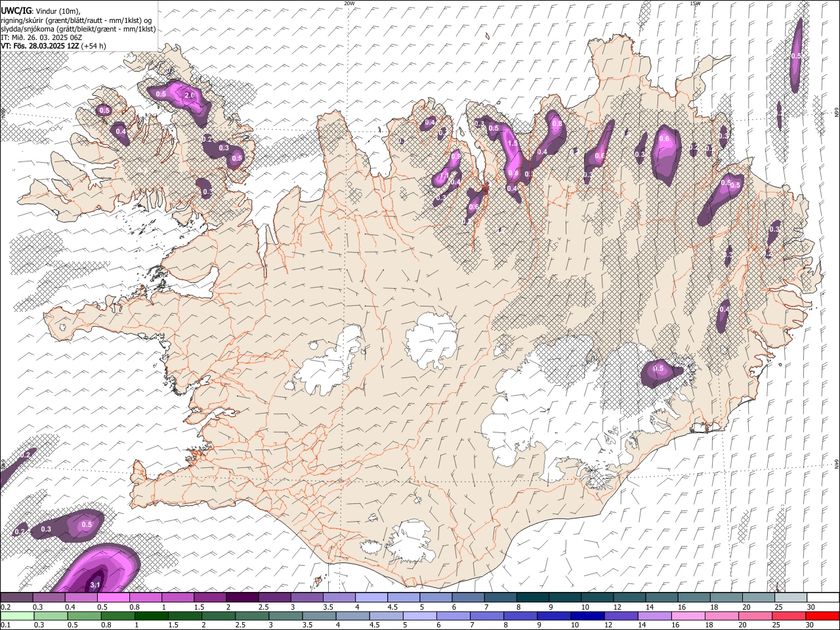Click the '0.5' label in southeast purple blob
This screenshot has height=630, width=840.
659,369
